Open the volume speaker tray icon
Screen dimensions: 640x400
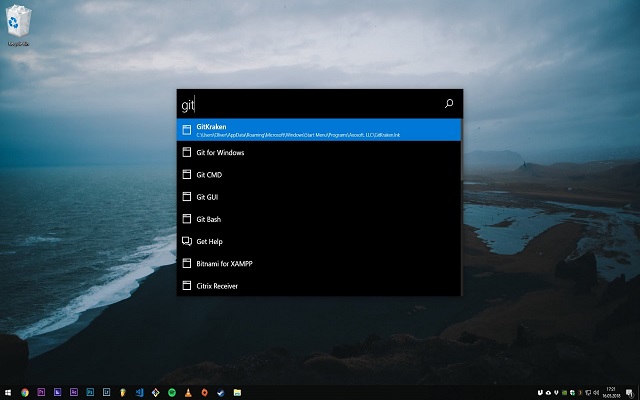point(596,393)
